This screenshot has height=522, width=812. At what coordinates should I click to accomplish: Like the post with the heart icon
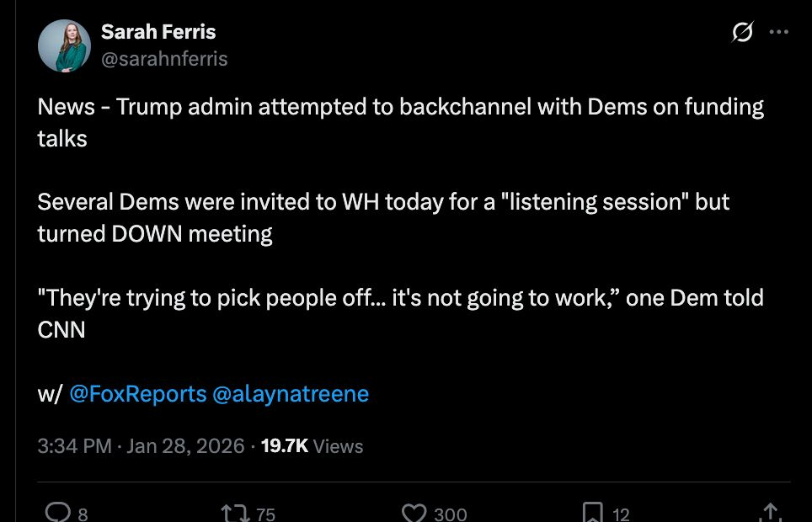(414, 512)
